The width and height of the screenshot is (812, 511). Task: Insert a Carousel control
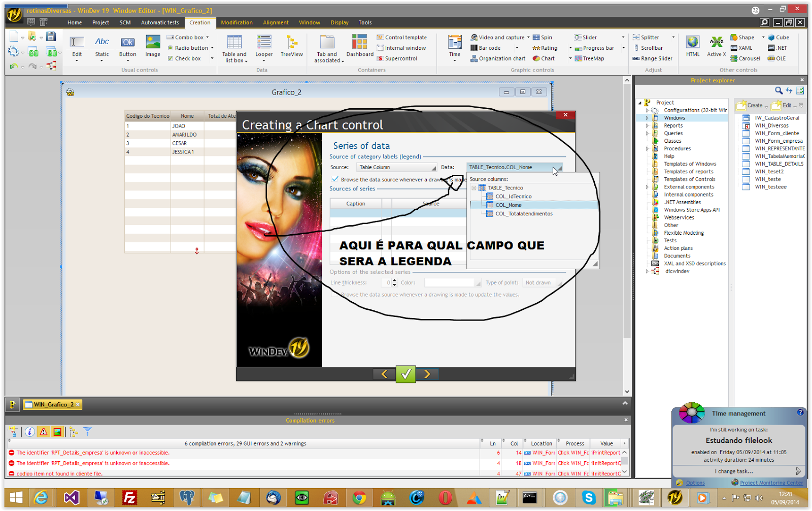(745, 58)
